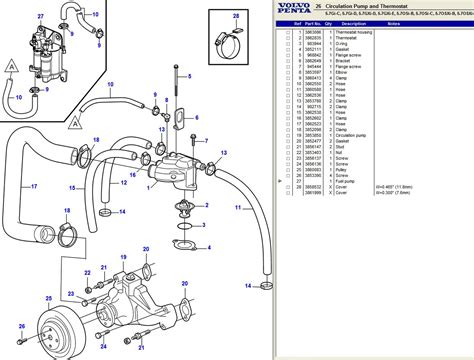Click callout number 8 above the elbow
Image resolution: width=474 pixels, height=360 pixels.
(x=166, y=100)
